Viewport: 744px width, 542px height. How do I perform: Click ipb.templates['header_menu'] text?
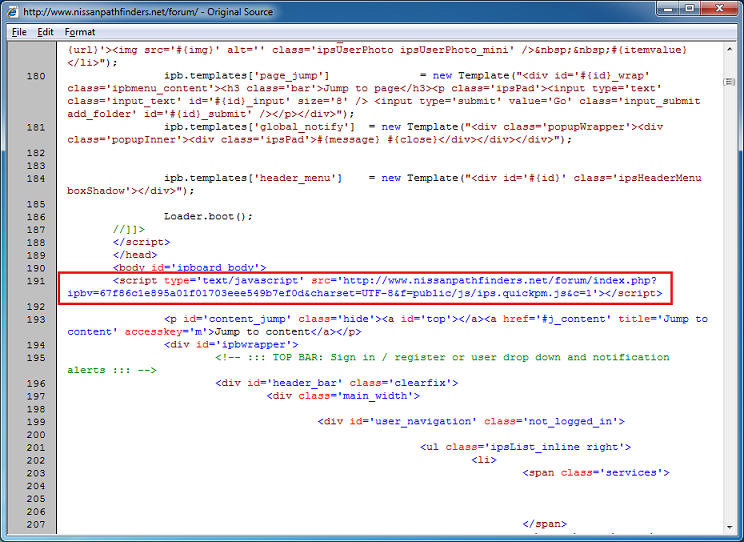pyautogui.click(x=253, y=178)
